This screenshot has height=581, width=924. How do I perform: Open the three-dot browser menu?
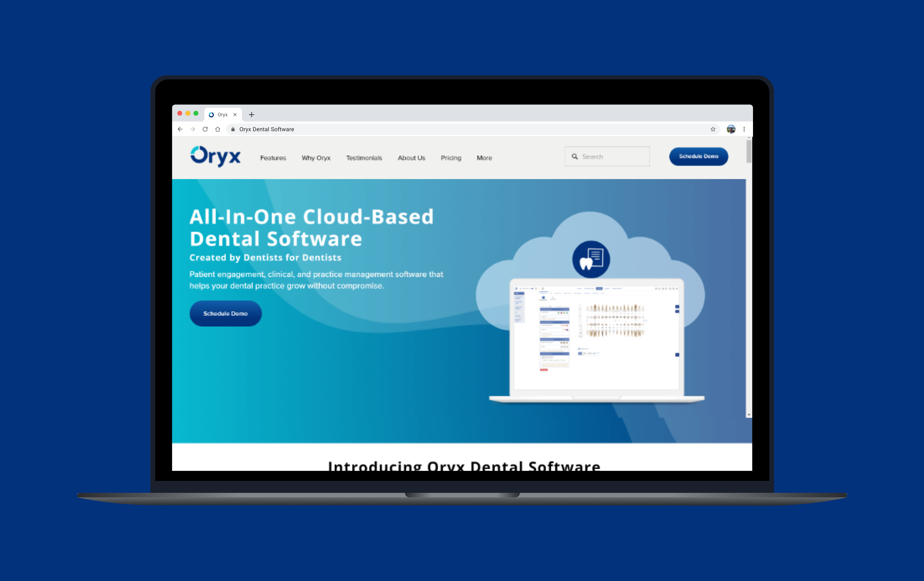(x=744, y=129)
